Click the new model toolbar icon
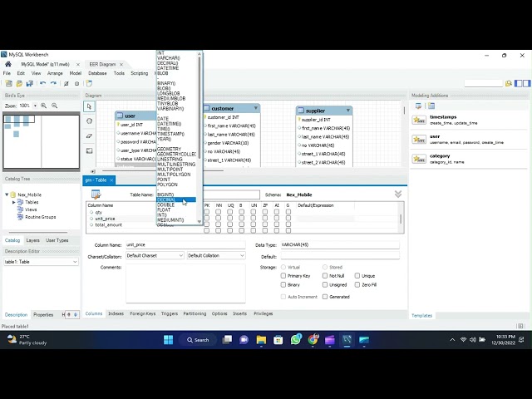Screen dimensions: 532x399 [x=9, y=83]
